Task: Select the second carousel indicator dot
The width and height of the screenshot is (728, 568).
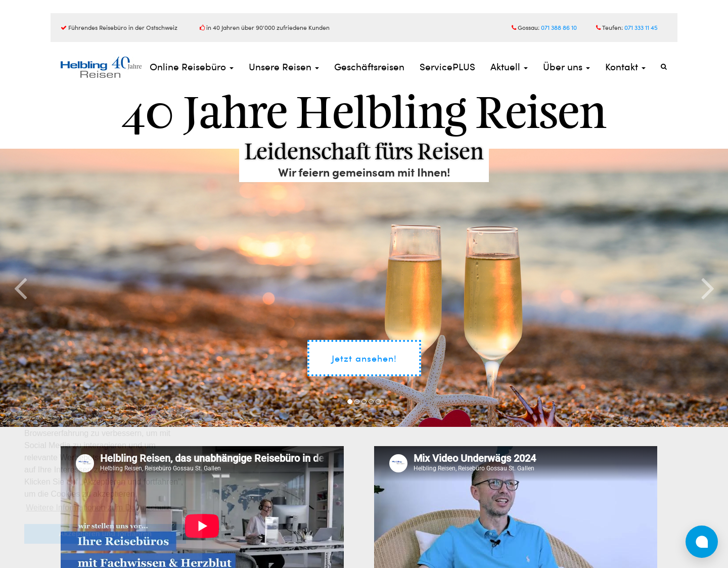Action: click(357, 402)
